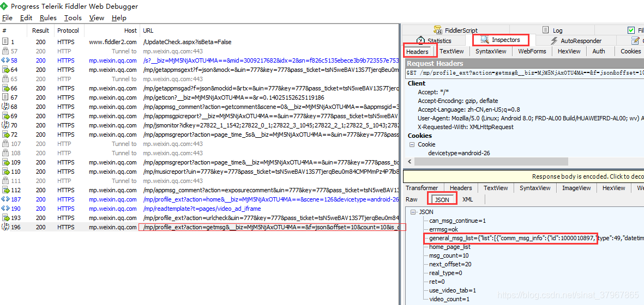Select the Cookies inspector tab

point(630,51)
